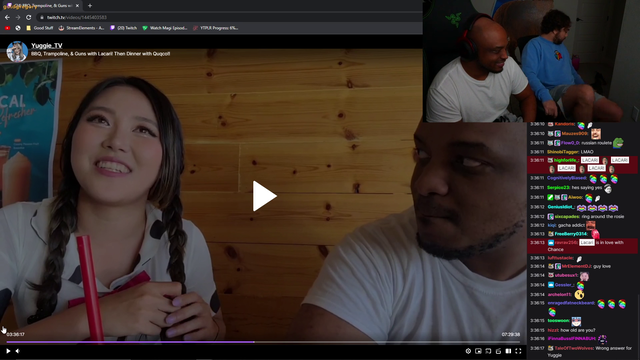Viewport: 640px width, 360px height.
Task: Reload the page with the refresh icon
Action: coord(29,18)
